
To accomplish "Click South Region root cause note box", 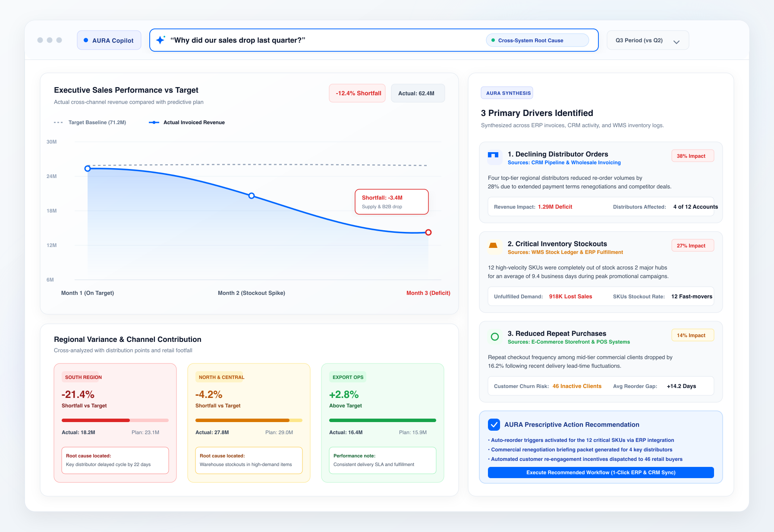I will coord(115,460).
